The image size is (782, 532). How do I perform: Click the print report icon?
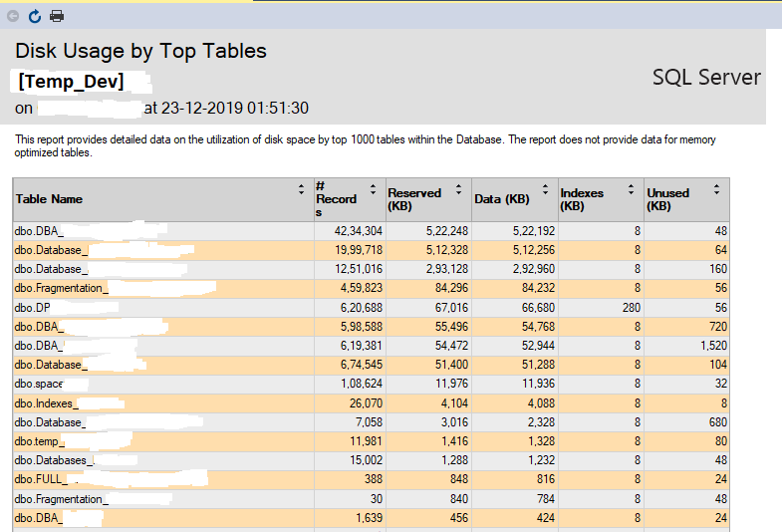tap(57, 16)
